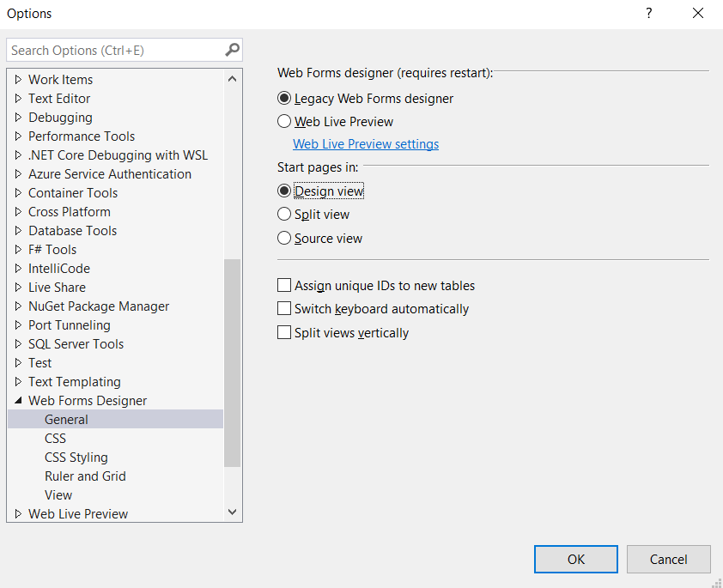
Task: Expand the Debugging category
Action: [x=17, y=117]
